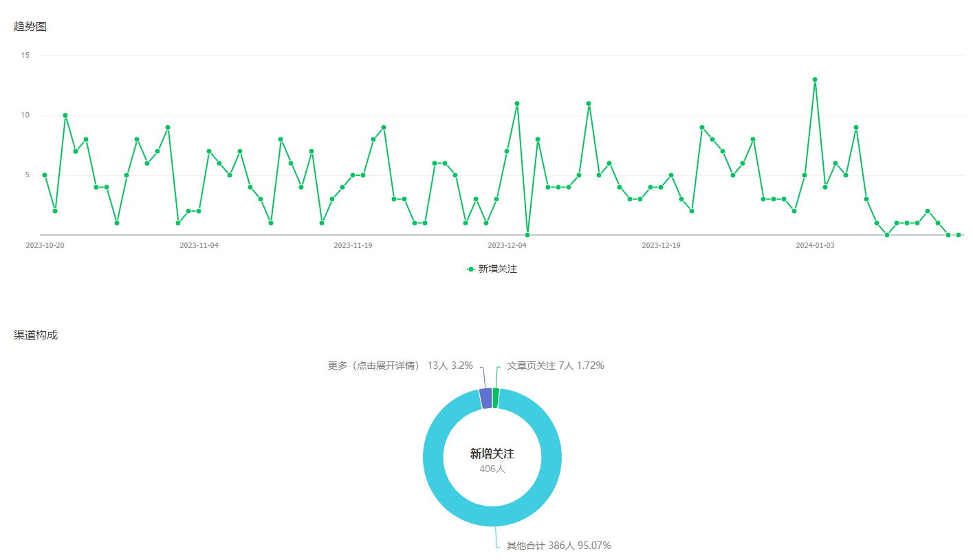This screenshot has width=973, height=560.
Task: Click the 其他合计 386人 95.07% label
Action: pos(559,546)
